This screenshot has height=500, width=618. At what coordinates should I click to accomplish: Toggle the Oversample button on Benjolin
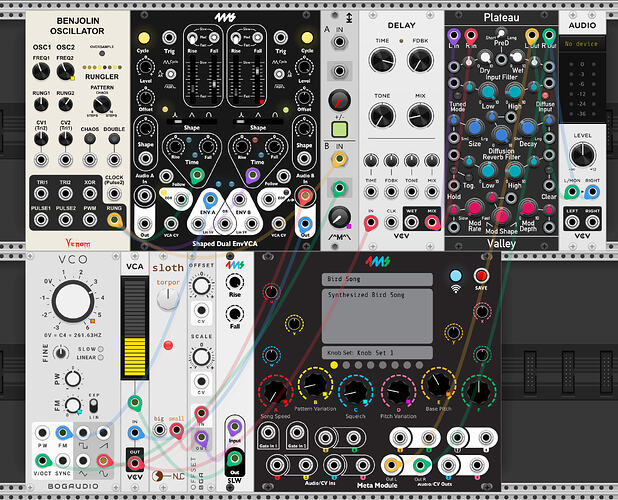(102, 53)
